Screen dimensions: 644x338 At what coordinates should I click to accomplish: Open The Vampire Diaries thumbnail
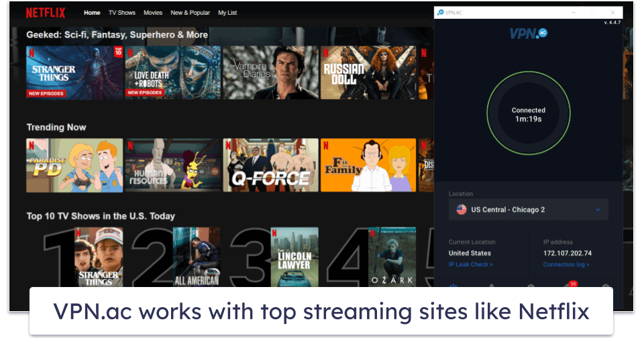tap(270, 72)
